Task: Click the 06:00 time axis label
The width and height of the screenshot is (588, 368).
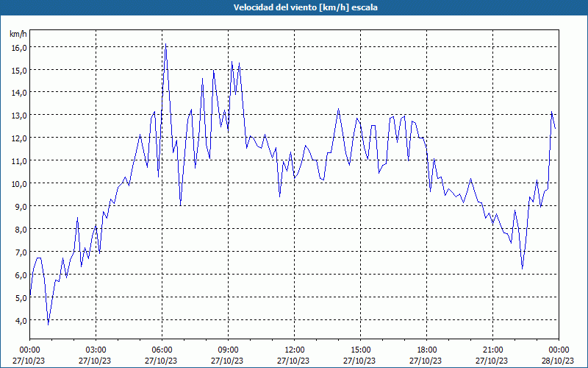Action: 162,350
